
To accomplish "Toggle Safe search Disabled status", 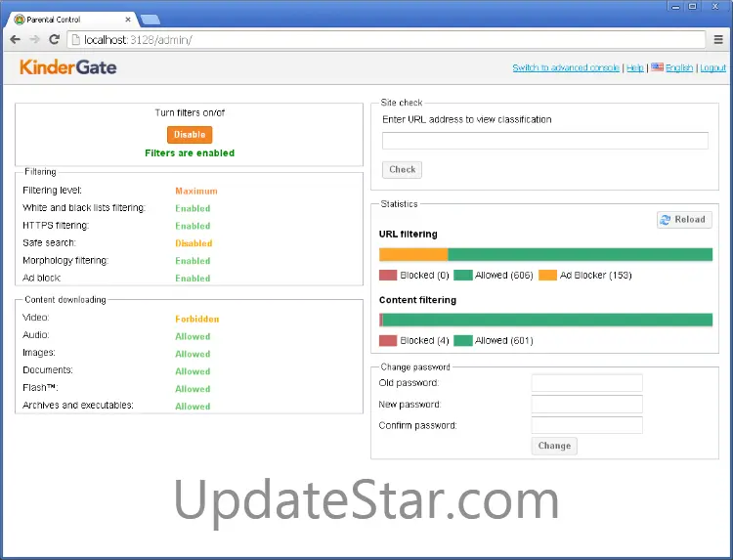I will click(x=194, y=243).
